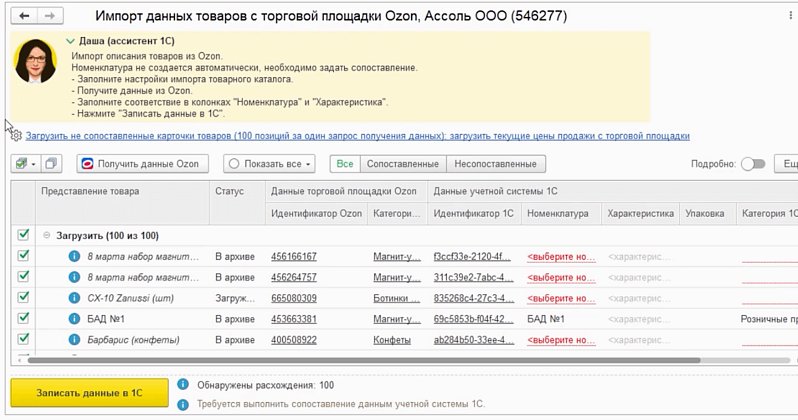
Task: Choose nomenclature for Барбарис (конфеты) row
Action: tap(561, 340)
